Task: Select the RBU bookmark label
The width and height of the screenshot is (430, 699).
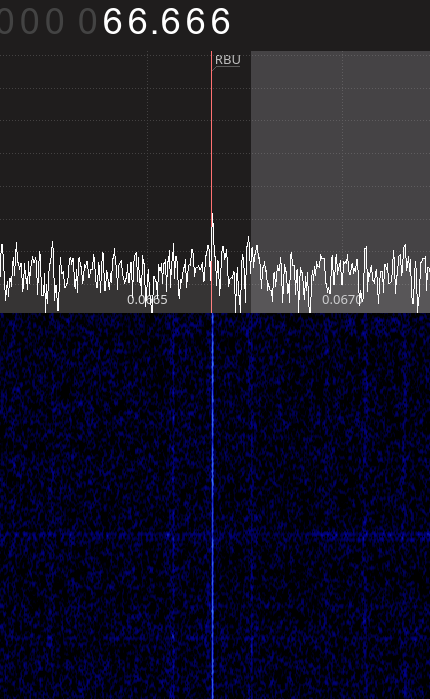Action: (228, 60)
